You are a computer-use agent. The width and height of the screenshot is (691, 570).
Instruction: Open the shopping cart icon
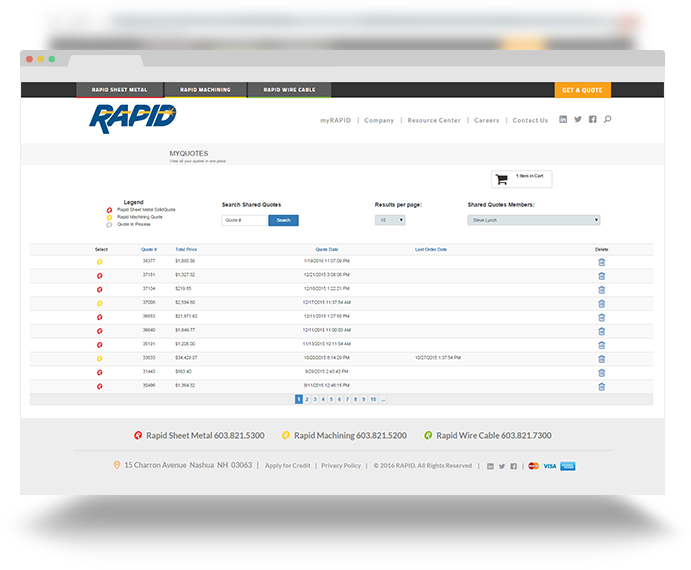click(x=502, y=179)
